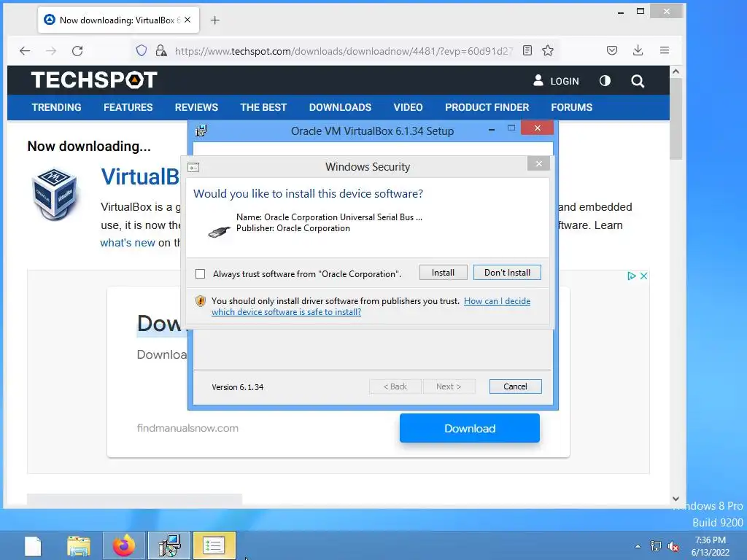Click LOGIN on TechSpot header

click(x=556, y=81)
